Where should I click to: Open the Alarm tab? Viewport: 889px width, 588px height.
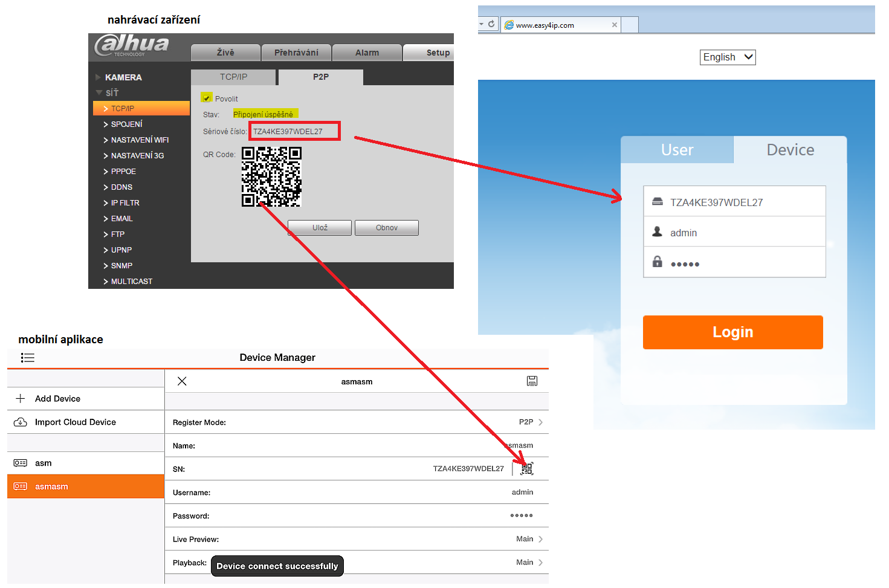point(367,53)
